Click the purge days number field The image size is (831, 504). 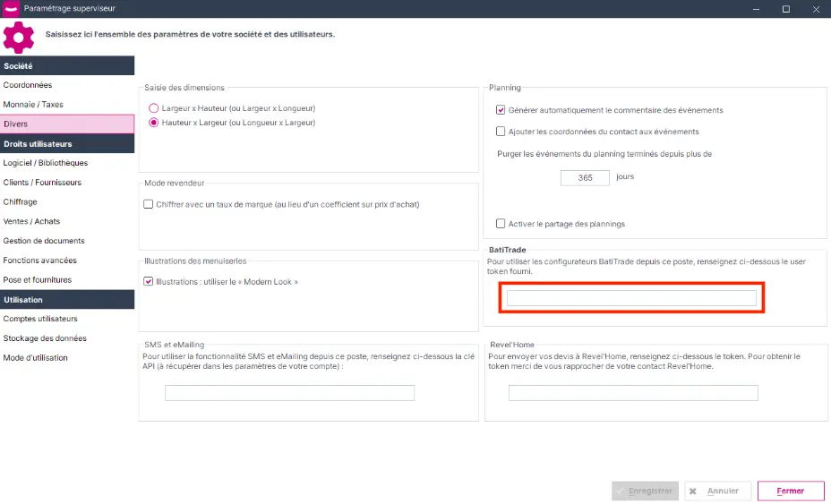click(x=585, y=177)
